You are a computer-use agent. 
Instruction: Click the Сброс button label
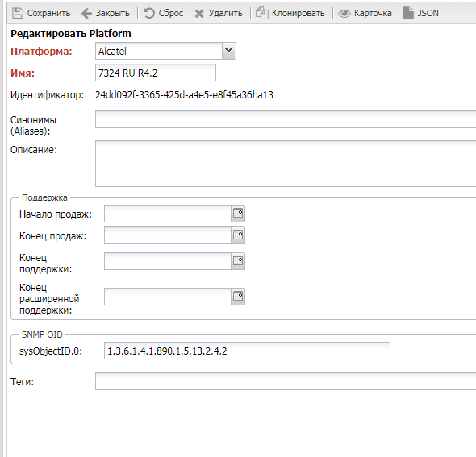pos(171,13)
